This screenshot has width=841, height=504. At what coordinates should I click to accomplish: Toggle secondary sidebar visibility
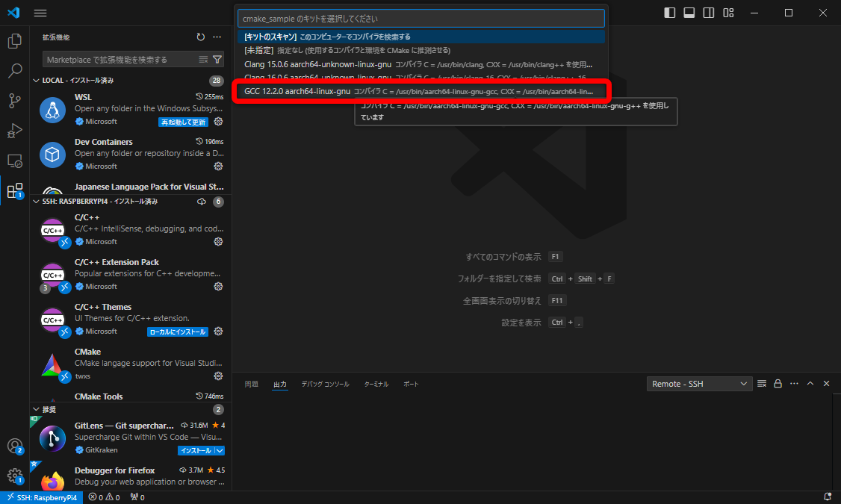coord(708,13)
